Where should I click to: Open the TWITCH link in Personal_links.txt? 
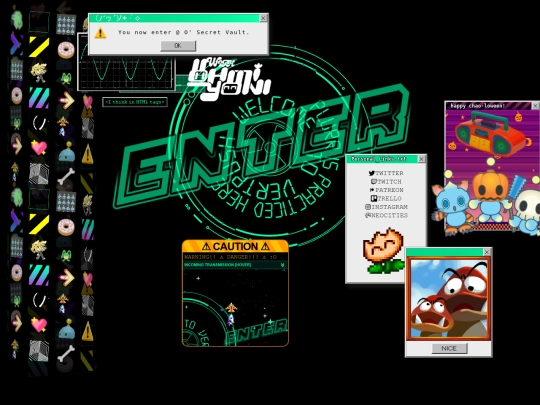click(x=386, y=181)
